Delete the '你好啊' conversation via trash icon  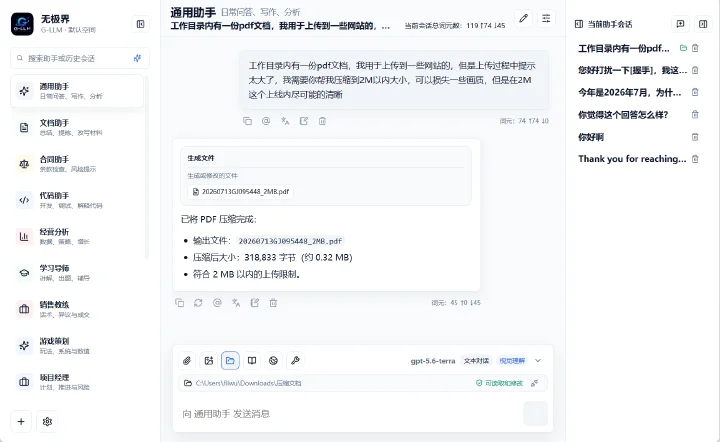click(x=695, y=137)
